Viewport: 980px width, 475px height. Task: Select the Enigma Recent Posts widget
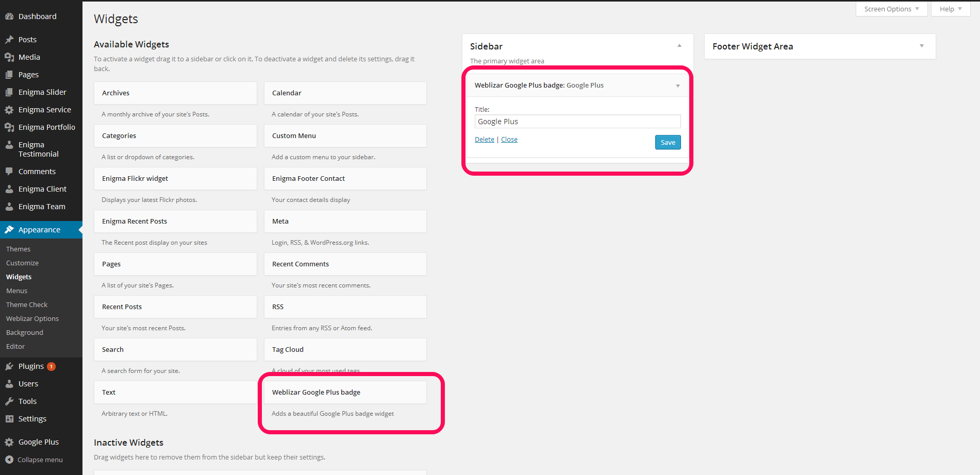(x=175, y=221)
